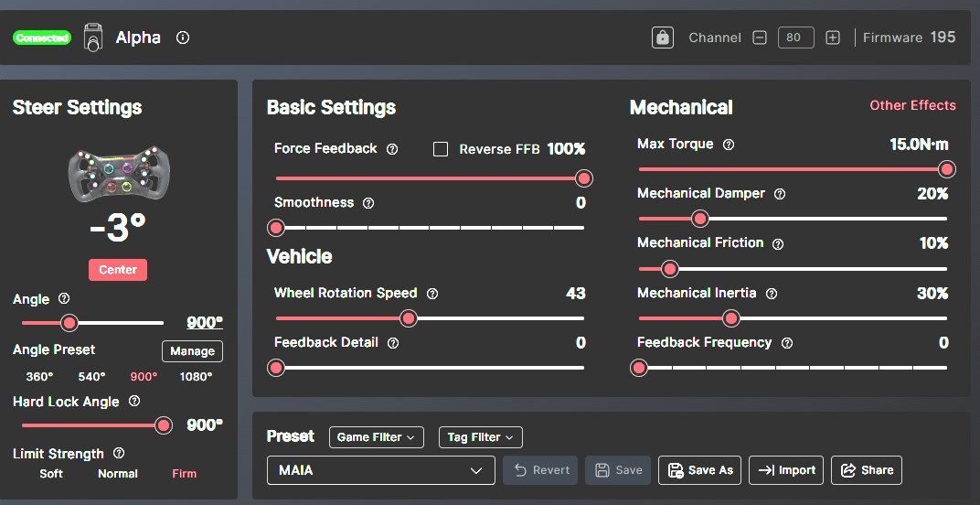Screen dimensions: 980x505
Task: Decrease channel with the minus icon
Action: point(760,38)
